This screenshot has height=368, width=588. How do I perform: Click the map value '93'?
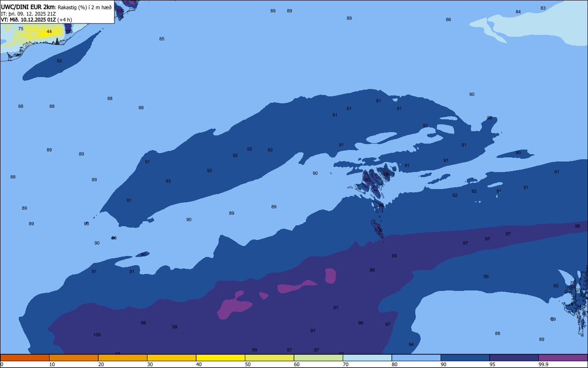tap(168, 181)
